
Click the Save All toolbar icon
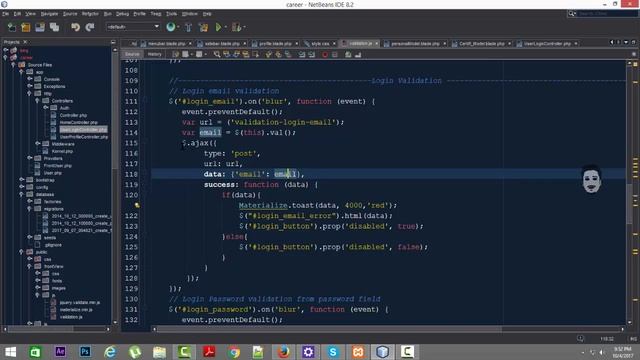click(54, 27)
